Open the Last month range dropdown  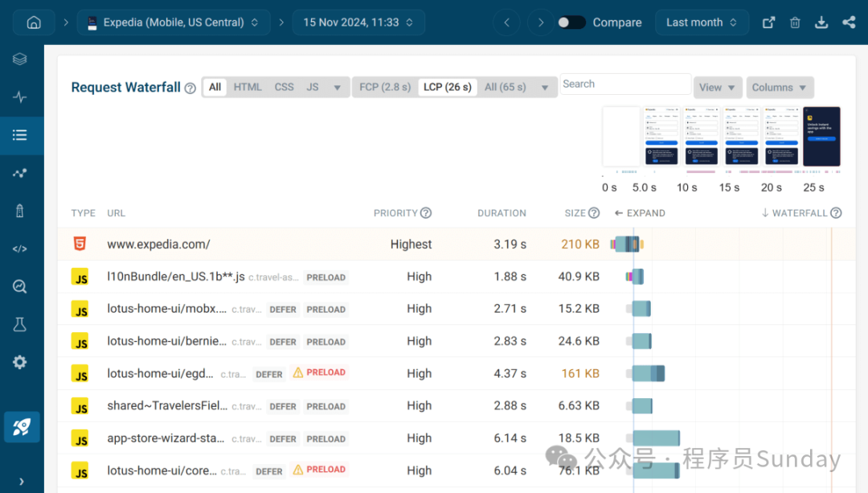[x=702, y=23]
